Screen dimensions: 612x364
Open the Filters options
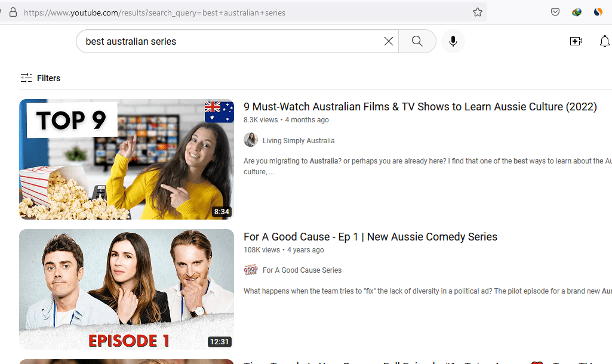click(x=41, y=78)
